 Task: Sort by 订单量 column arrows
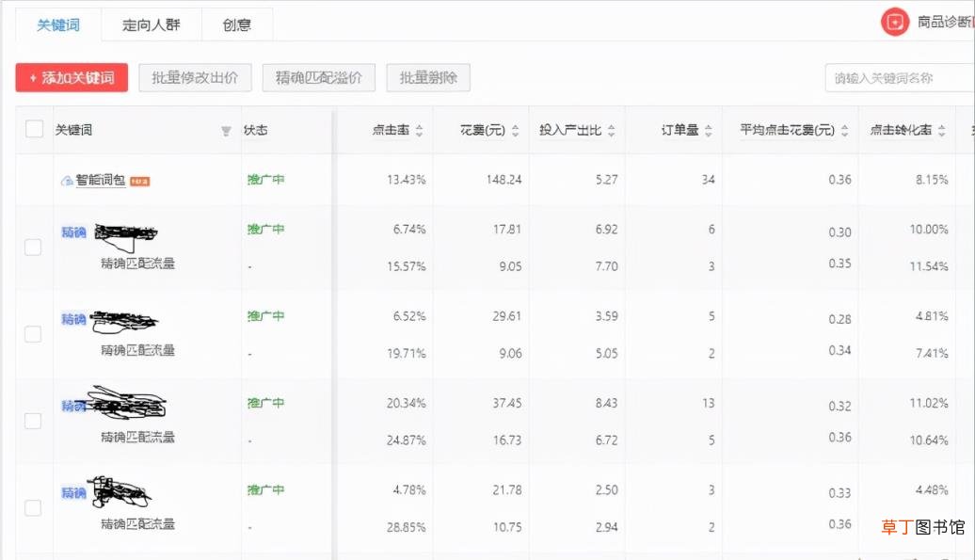coord(709,131)
